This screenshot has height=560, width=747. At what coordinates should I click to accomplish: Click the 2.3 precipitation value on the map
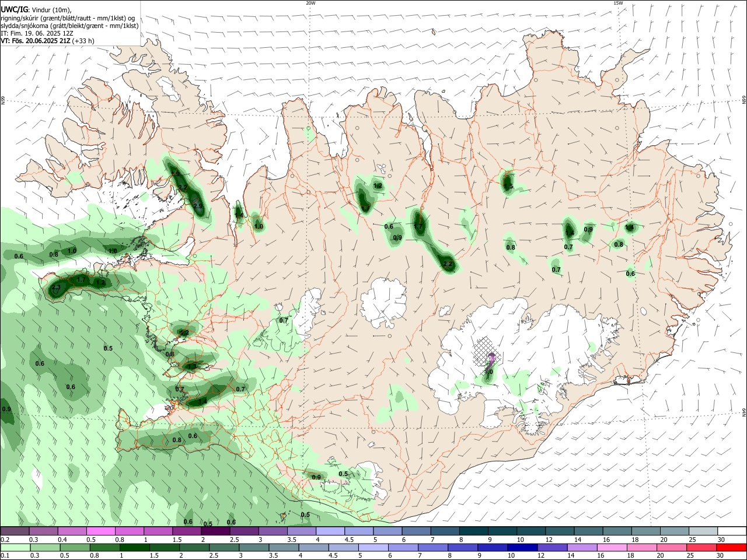click(56, 288)
